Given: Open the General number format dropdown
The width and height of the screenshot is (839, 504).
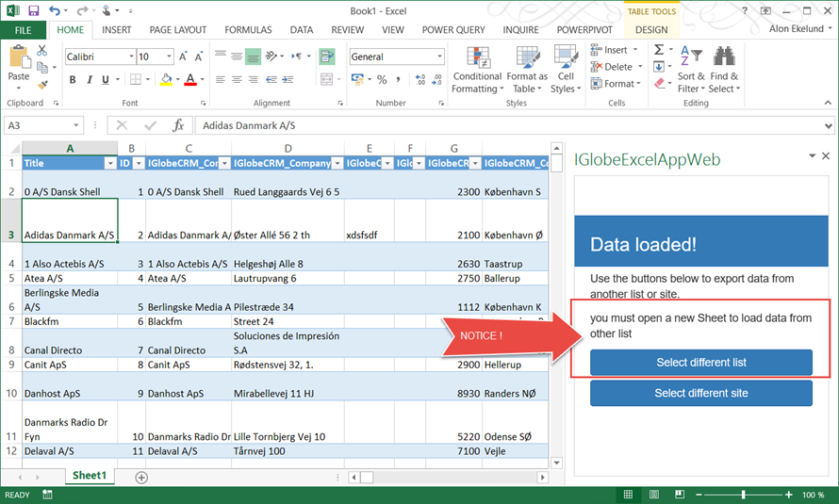Looking at the screenshot, I should pos(440,57).
